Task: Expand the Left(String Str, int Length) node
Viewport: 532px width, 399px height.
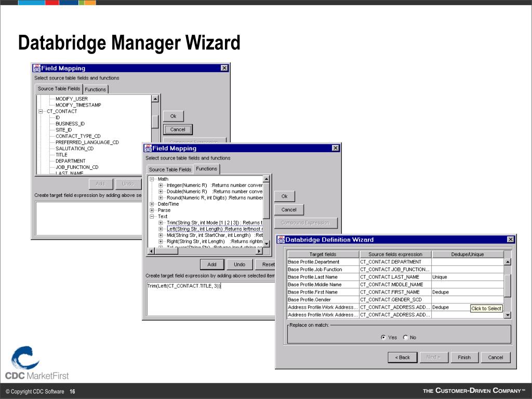Action: click(161, 229)
